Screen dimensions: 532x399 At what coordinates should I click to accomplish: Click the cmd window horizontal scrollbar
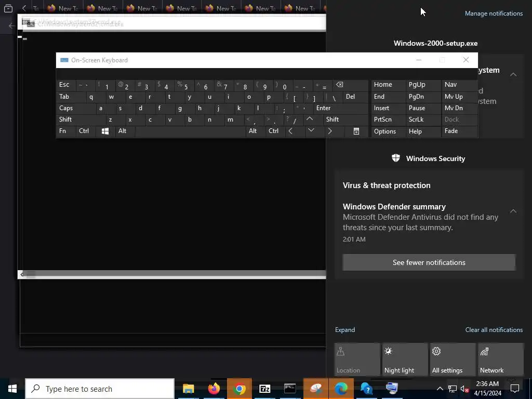coord(172,274)
